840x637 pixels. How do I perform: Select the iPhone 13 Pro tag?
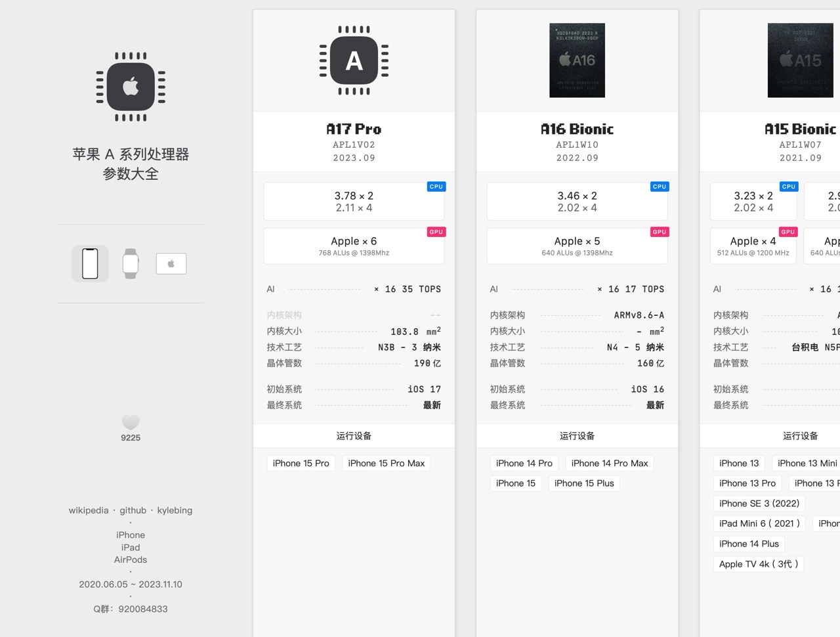pyautogui.click(x=747, y=483)
